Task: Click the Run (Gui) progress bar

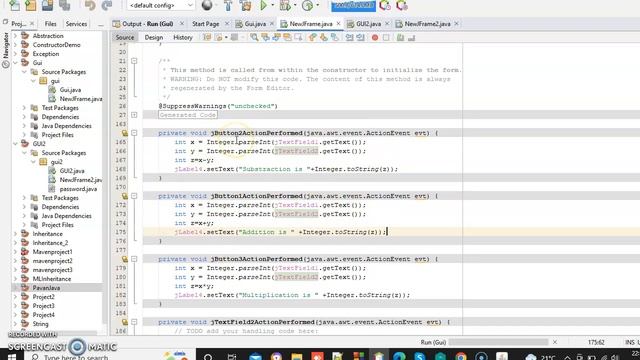Action: pos(498,342)
